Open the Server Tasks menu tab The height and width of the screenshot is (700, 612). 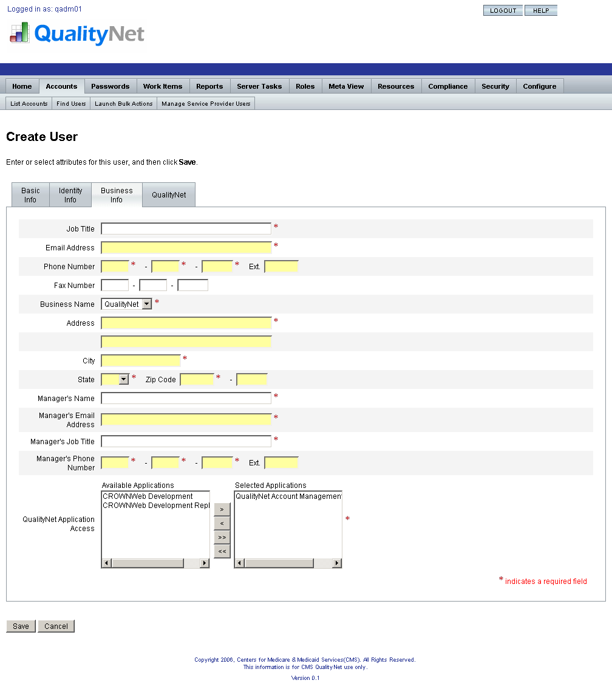click(x=260, y=86)
